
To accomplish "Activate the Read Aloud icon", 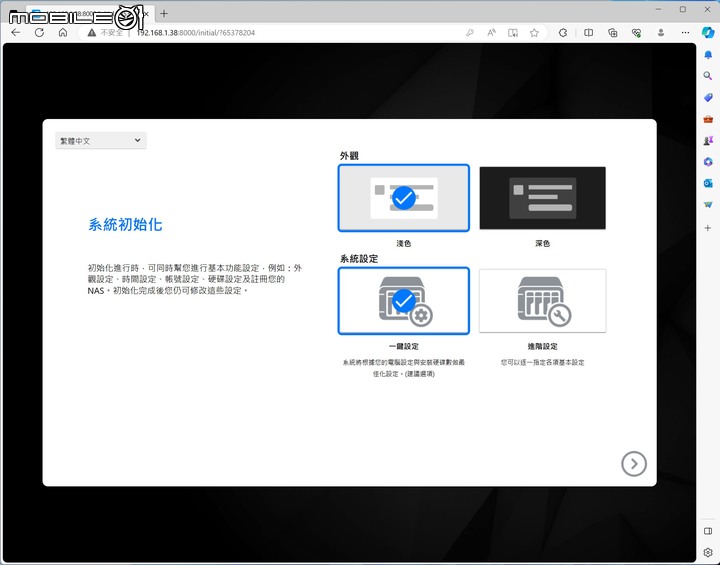I will tap(491, 33).
